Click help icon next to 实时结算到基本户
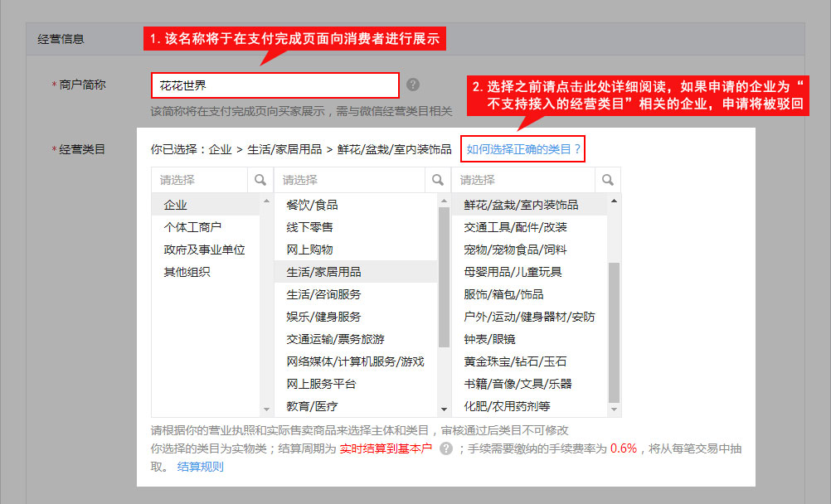Screen dimensions: 831x504 [446, 448]
